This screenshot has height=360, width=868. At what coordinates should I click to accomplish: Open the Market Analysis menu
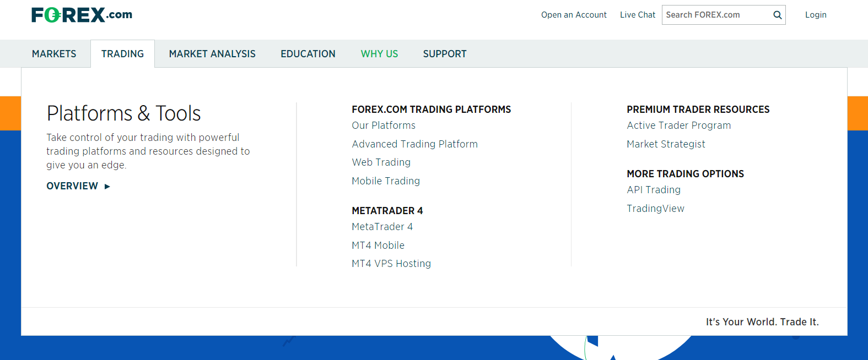[x=212, y=54]
